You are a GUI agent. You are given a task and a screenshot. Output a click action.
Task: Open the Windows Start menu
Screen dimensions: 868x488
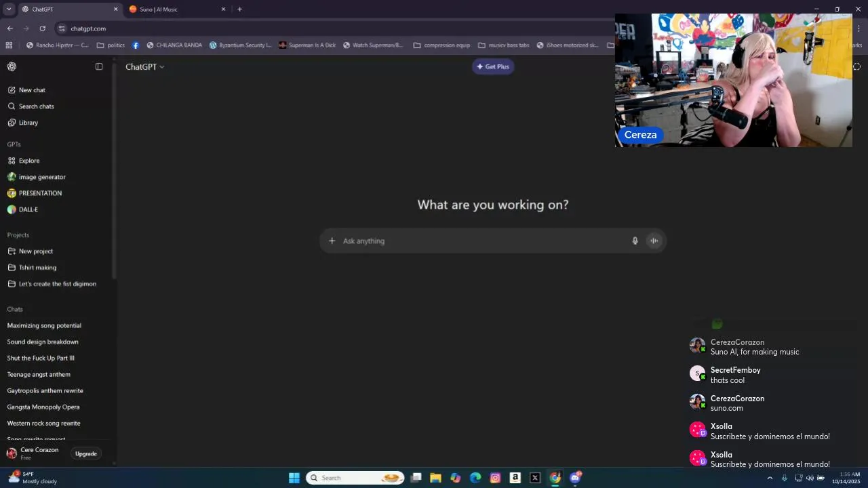click(x=294, y=478)
